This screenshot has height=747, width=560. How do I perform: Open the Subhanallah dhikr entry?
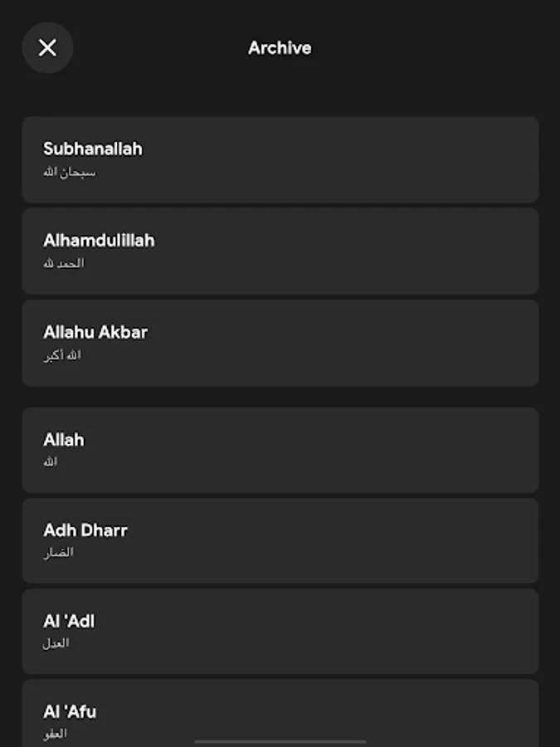pyautogui.click(x=93, y=149)
